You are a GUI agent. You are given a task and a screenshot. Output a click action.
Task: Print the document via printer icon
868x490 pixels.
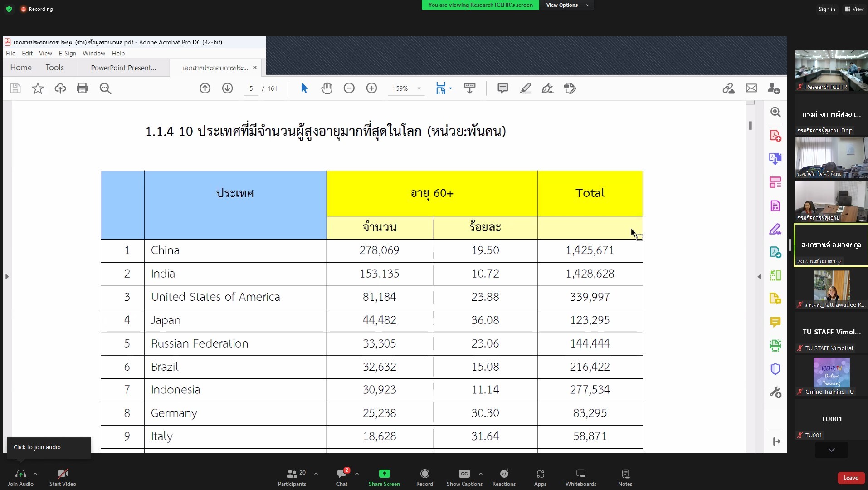click(83, 88)
